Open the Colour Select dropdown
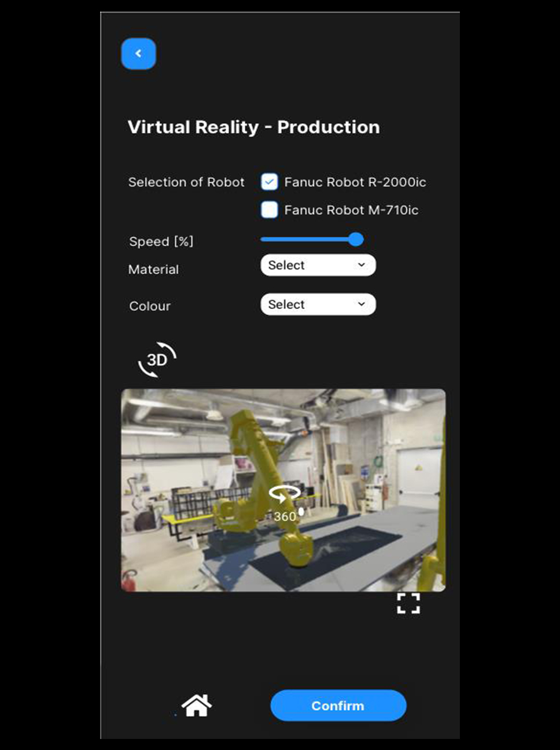The image size is (560, 750). (318, 304)
